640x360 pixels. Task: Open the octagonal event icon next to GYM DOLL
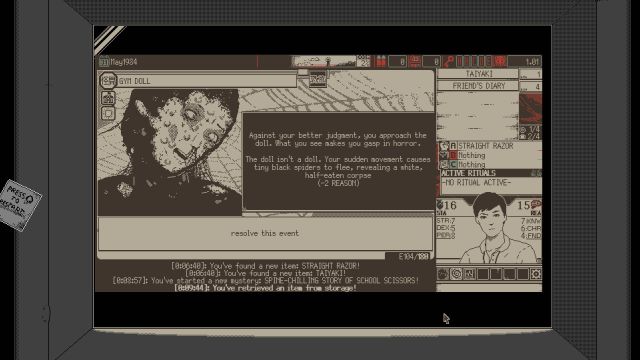(x=108, y=80)
